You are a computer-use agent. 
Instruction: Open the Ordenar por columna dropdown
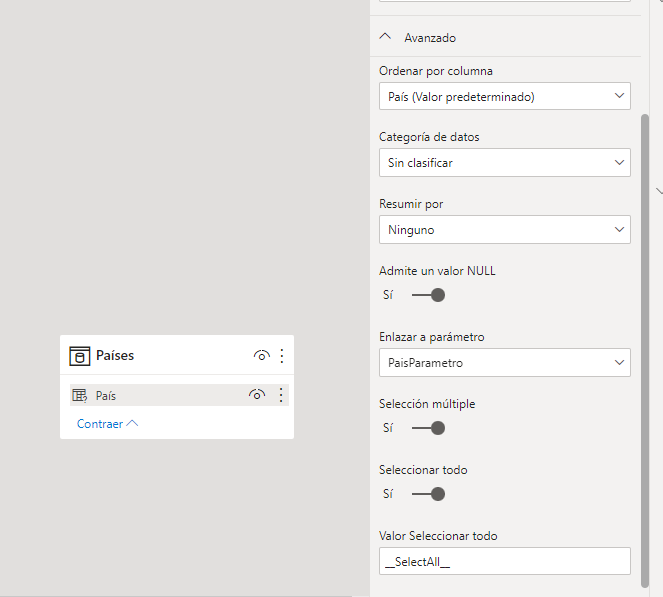pyautogui.click(x=504, y=97)
